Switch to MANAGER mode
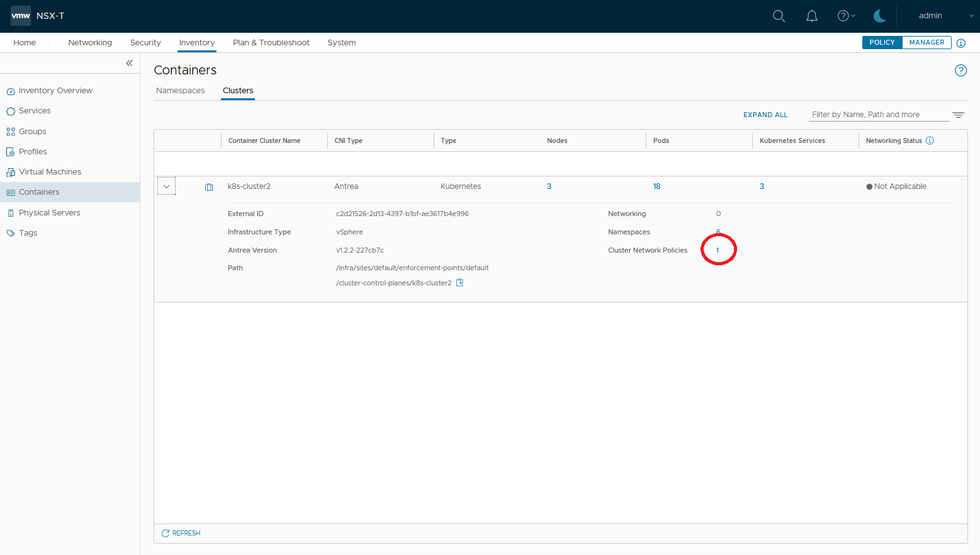The image size is (980, 555). 926,42
